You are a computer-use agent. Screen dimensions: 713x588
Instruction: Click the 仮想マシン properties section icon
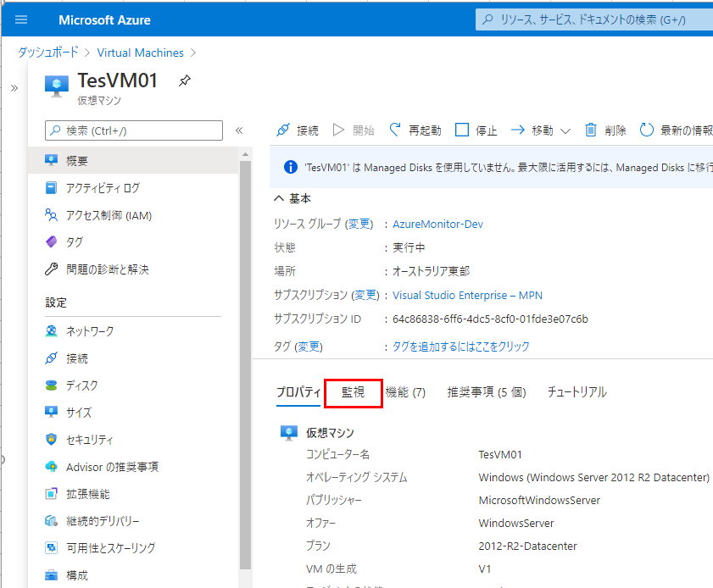click(x=289, y=433)
